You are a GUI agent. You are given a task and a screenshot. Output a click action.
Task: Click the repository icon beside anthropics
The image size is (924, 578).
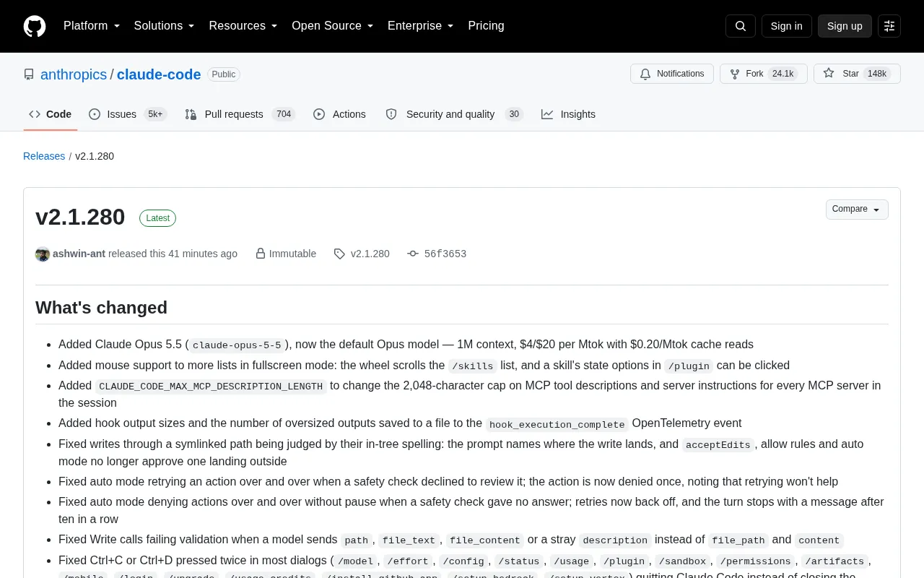click(x=29, y=74)
